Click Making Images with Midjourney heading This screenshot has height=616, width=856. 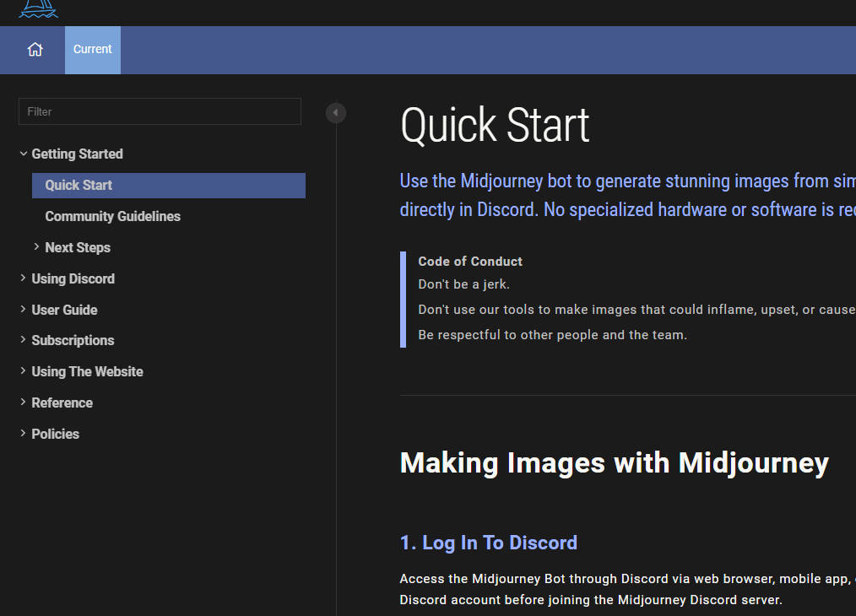[x=615, y=463]
